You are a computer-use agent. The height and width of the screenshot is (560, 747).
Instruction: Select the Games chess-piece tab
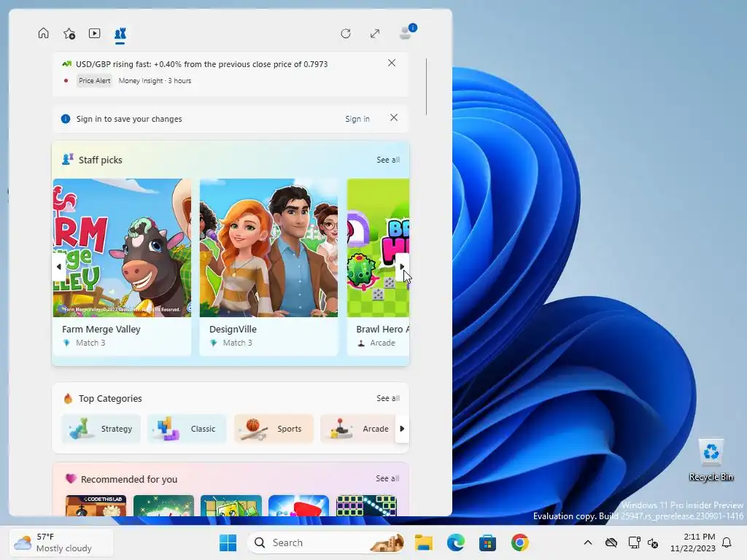click(120, 34)
